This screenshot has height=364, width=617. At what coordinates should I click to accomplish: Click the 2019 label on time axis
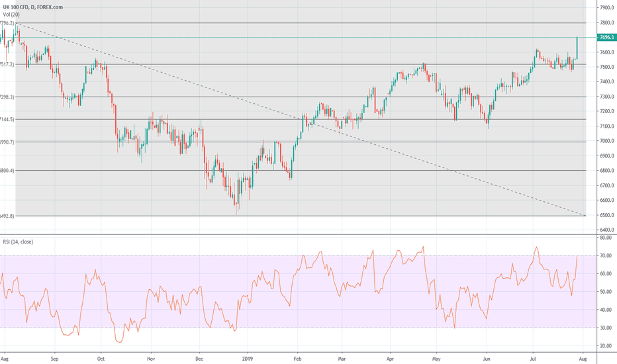[248, 359]
